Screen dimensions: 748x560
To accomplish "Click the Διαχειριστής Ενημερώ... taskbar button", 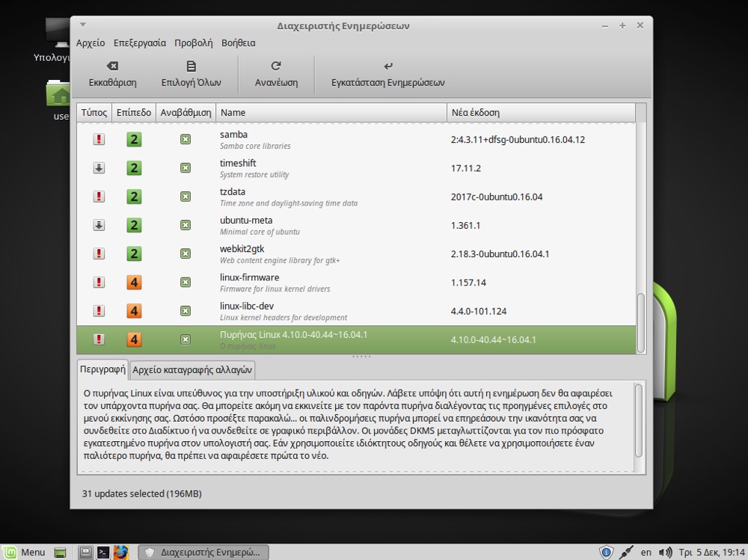I will 203,553.
